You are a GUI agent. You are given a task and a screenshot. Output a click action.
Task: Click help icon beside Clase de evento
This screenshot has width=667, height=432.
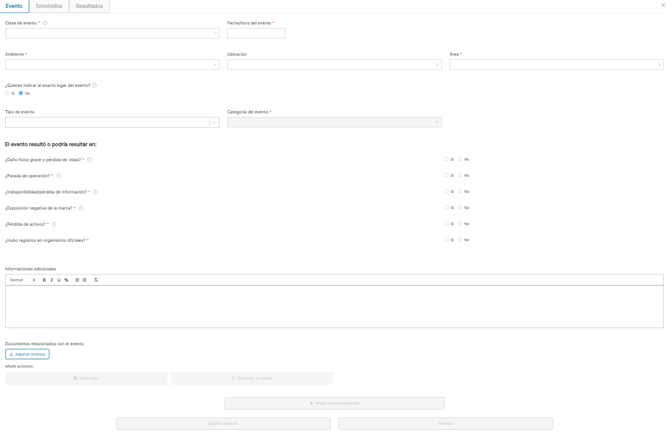[45, 23]
